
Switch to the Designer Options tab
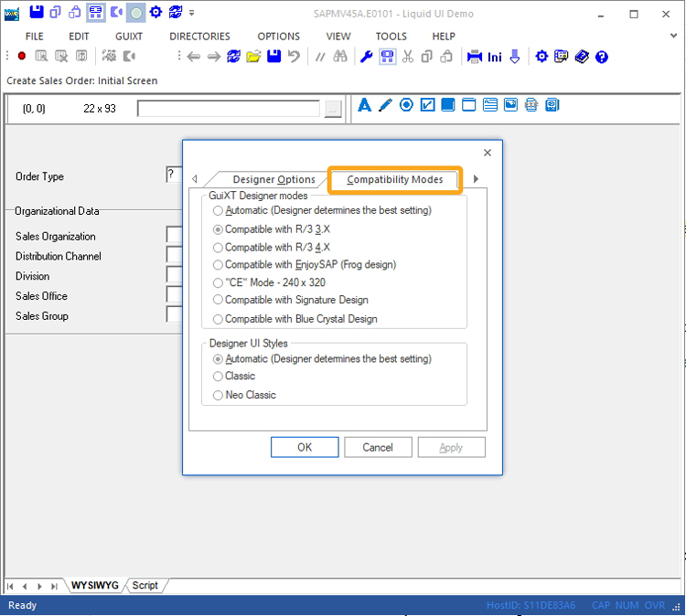tap(273, 179)
